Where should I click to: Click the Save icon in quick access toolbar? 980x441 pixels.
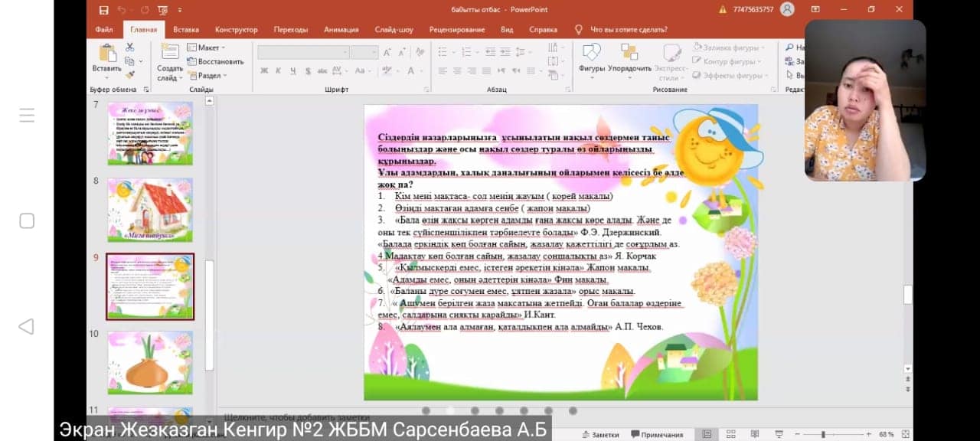(x=103, y=10)
